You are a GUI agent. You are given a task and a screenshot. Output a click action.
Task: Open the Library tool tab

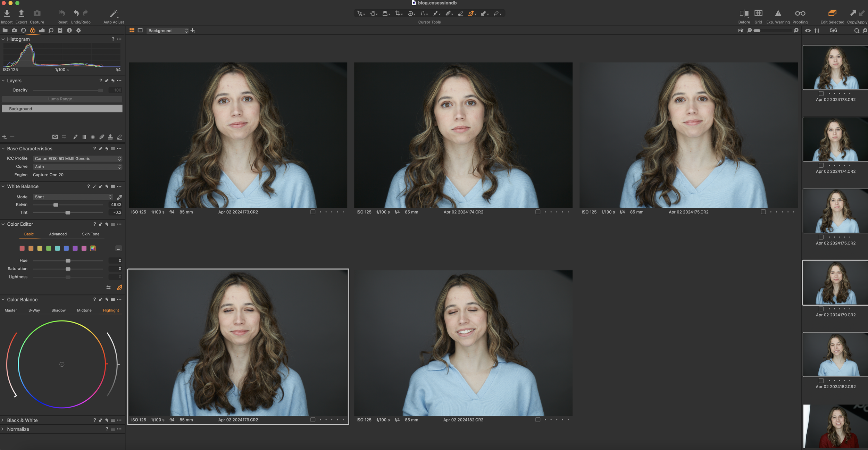pyautogui.click(x=5, y=30)
